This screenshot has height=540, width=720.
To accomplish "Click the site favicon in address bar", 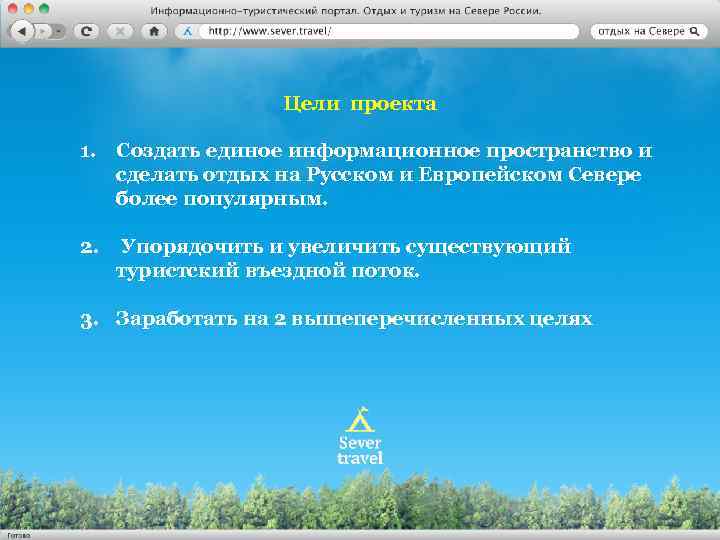I will point(187,32).
